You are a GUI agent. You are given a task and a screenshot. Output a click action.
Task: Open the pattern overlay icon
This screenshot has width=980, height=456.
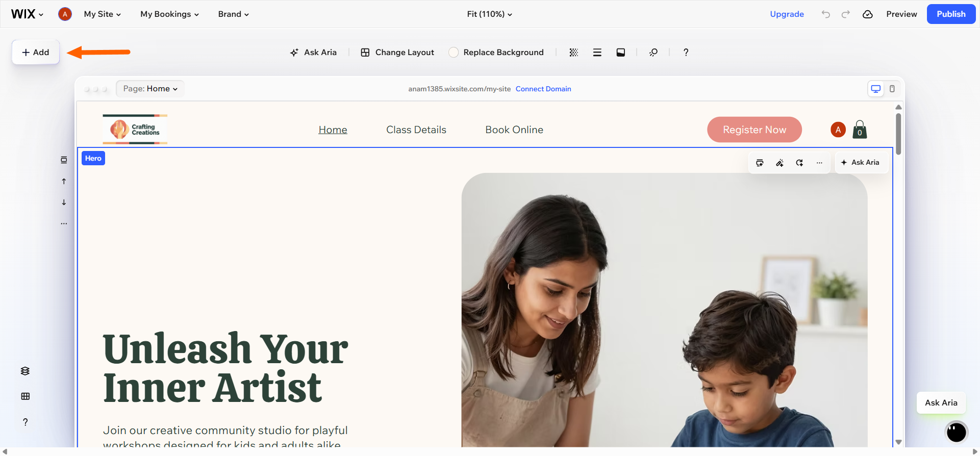573,53
